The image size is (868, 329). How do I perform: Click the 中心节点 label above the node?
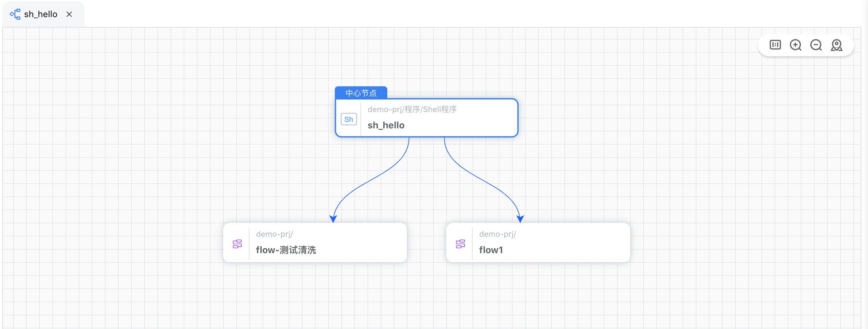click(x=361, y=93)
